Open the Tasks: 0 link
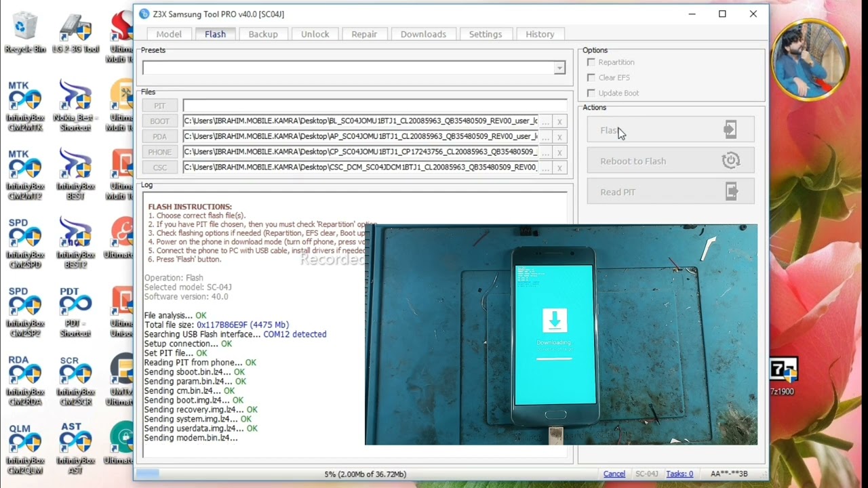The height and width of the screenshot is (488, 868). 679,474
